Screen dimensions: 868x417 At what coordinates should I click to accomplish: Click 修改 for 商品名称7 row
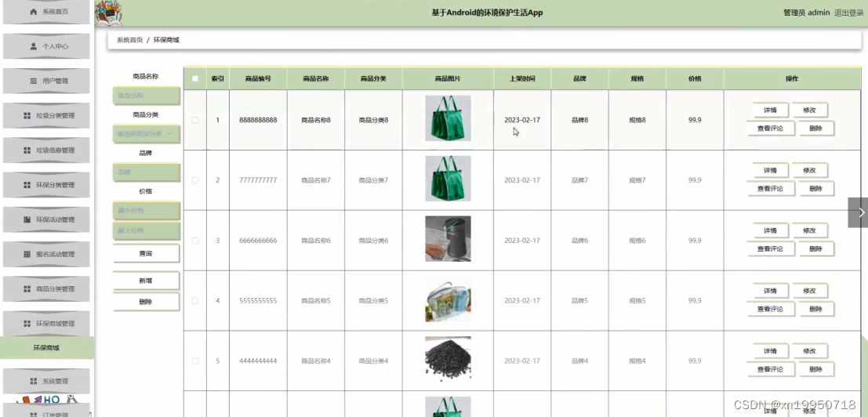(x=809, y=170)
